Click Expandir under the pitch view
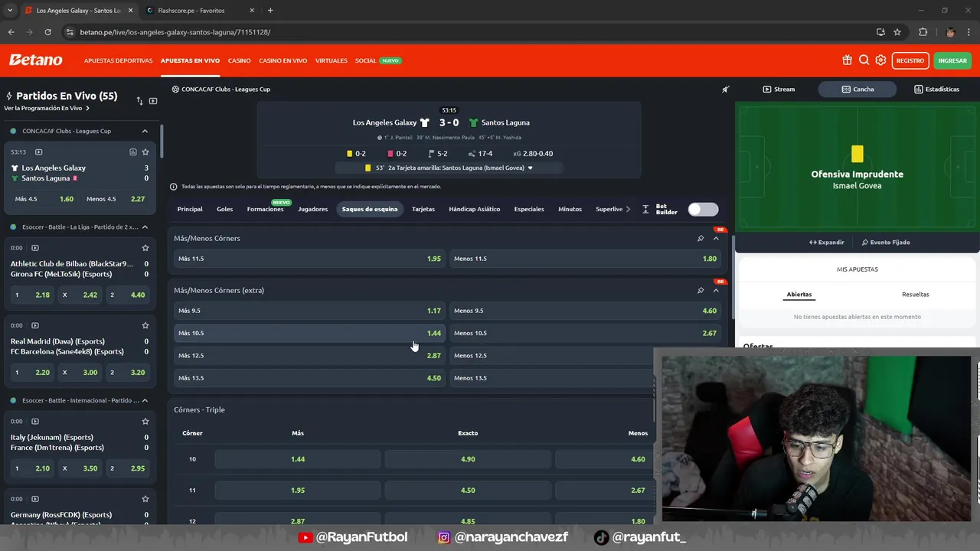This screenshot has width=980, height=551. 826,243
